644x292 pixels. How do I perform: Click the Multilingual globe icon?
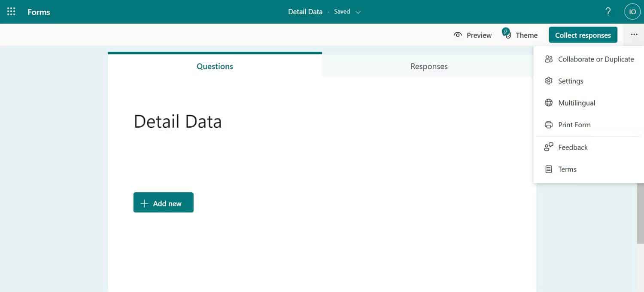(x=548, y=102)
